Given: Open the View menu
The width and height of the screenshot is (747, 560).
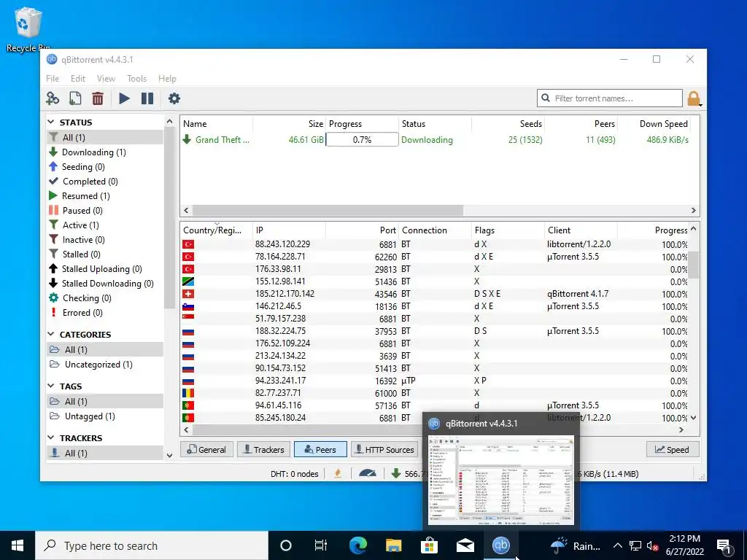Looking at the screenshot, I should click(106, 79).
